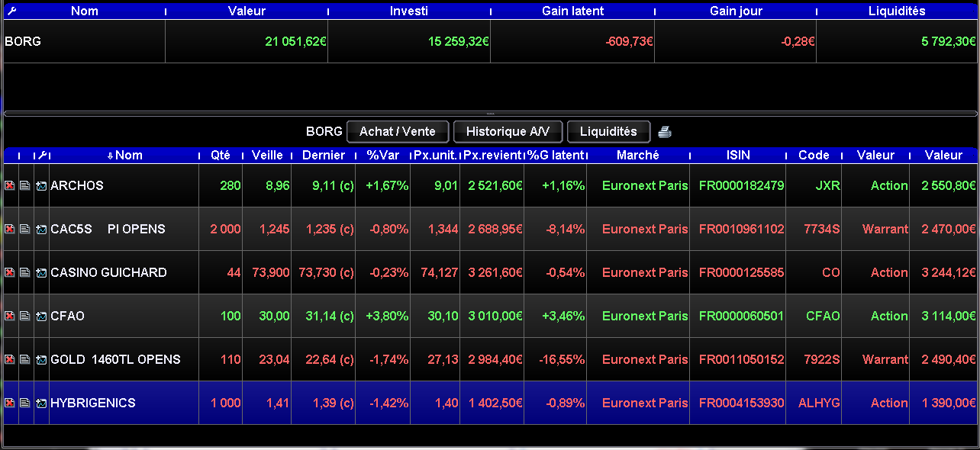Open GOLD 1460TL OPENS chart icon
Image resolution: width=980 pixels, height=450 pixels.
(x=41, y=359)
